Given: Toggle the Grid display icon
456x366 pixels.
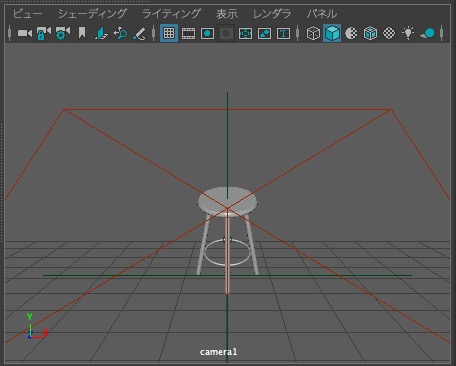Looking at the screenshot, I should [169, 33].
